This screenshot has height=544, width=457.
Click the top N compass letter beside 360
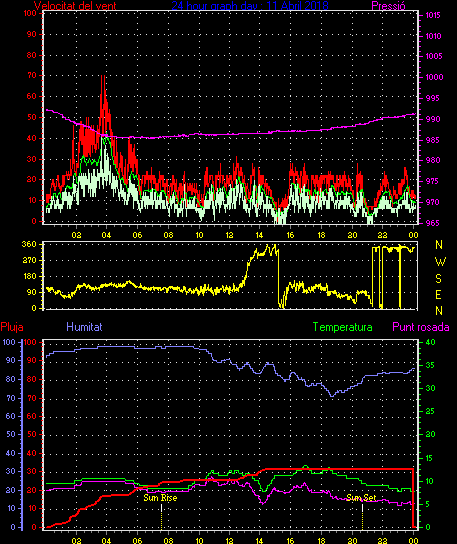[x=439, y=245]
